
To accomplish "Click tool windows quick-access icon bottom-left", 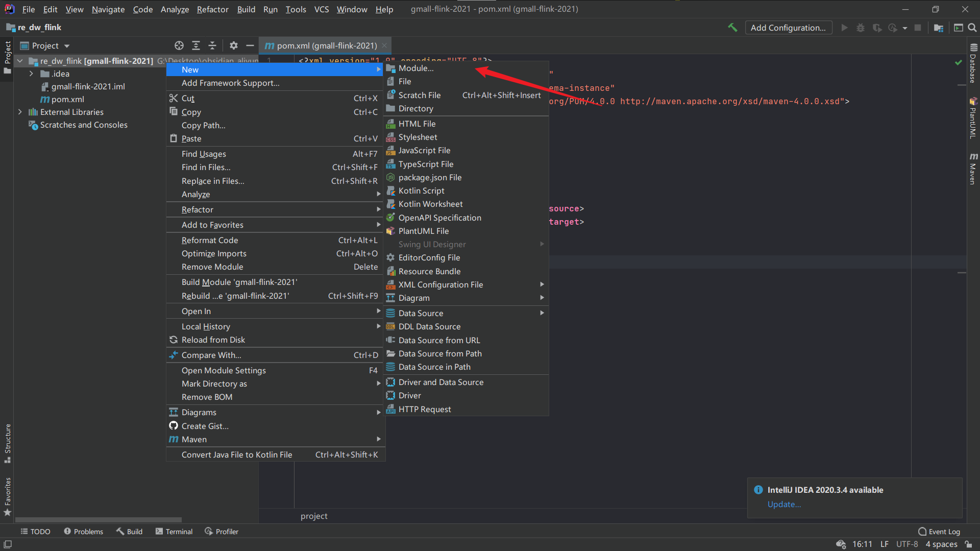I will [x=8, y=544].
